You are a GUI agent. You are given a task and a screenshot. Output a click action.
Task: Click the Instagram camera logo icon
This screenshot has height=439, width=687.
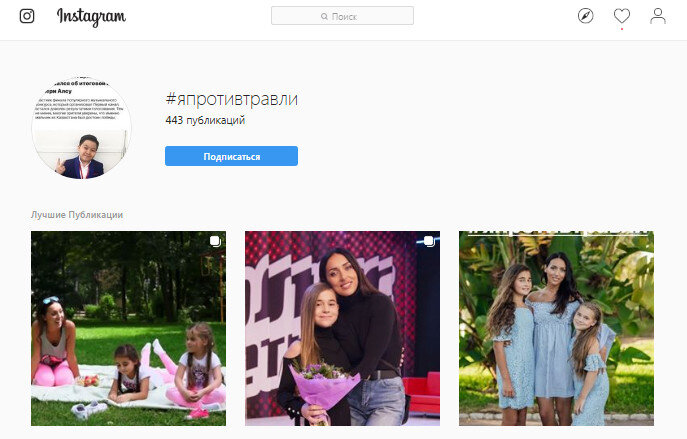pos(27,16)
